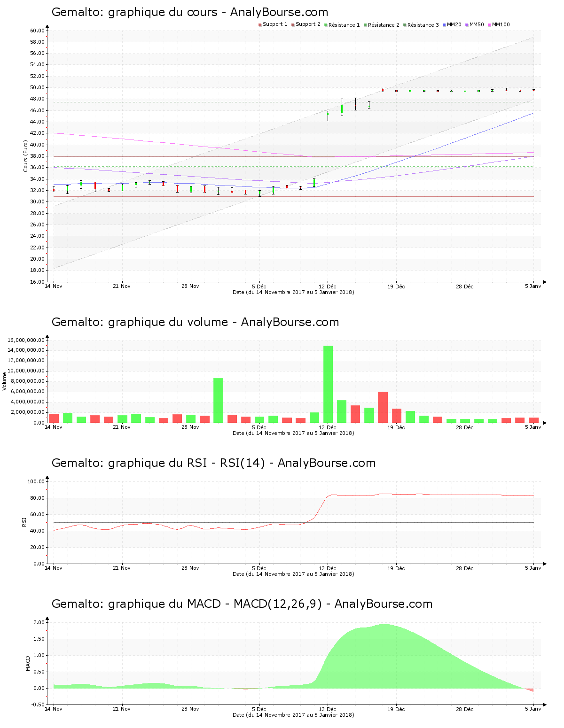The height and width of the screenshot is (728, 564).
Task: Click the Support 1 red legend swatch
Action: coord(260,25)
